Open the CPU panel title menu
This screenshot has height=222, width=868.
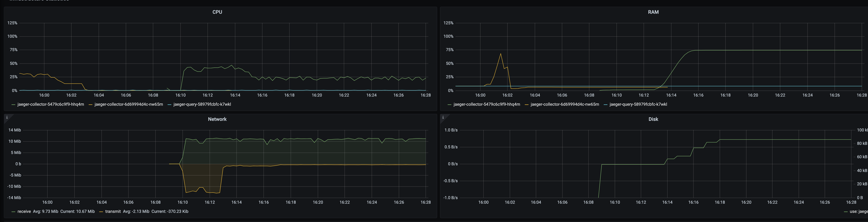217,12
